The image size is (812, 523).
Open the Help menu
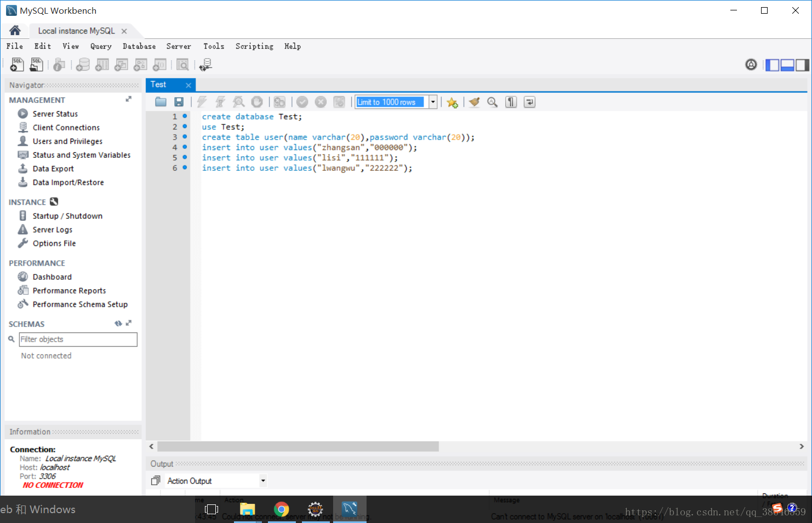[x=293, y=47]
